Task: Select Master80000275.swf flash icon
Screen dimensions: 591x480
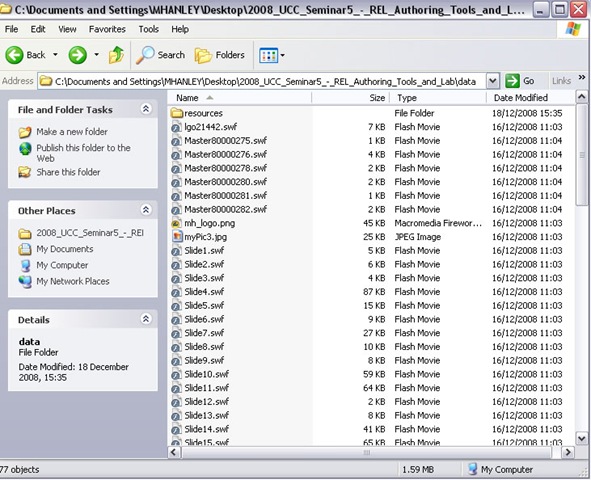Action: 176,141
